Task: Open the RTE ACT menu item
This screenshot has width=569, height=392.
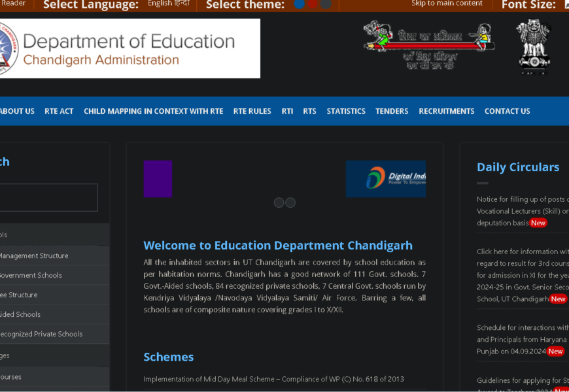Action: point(59,111)
